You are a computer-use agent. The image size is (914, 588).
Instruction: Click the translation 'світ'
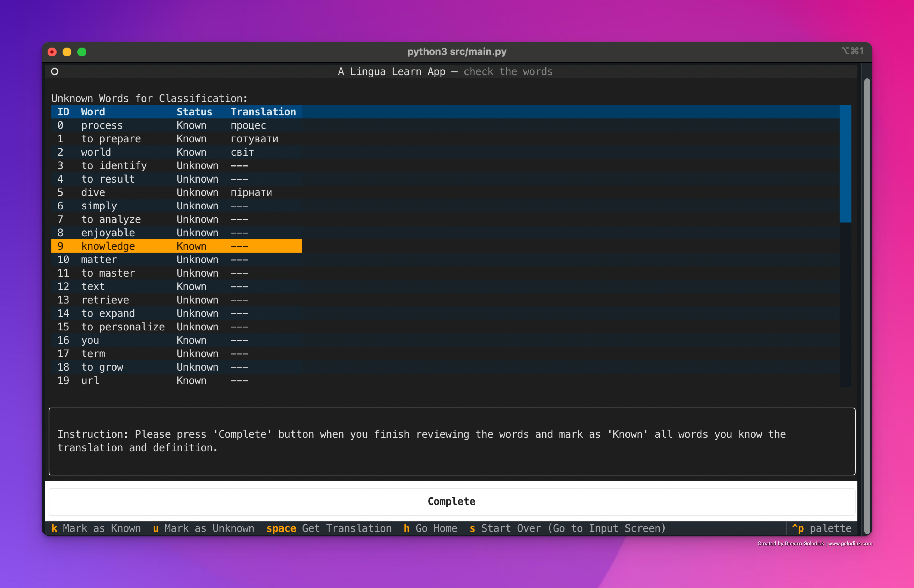tap(242, 152)
